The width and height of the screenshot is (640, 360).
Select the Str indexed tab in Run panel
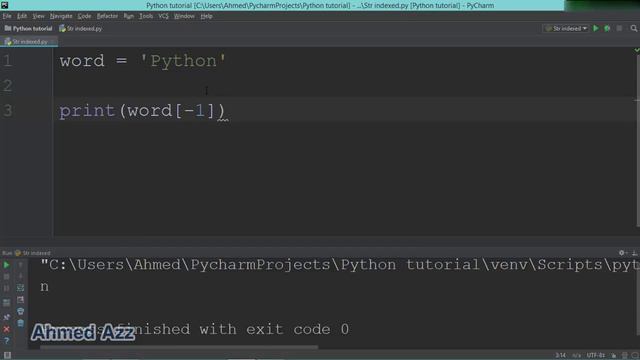pyautogui.click(x=33, y=253)
